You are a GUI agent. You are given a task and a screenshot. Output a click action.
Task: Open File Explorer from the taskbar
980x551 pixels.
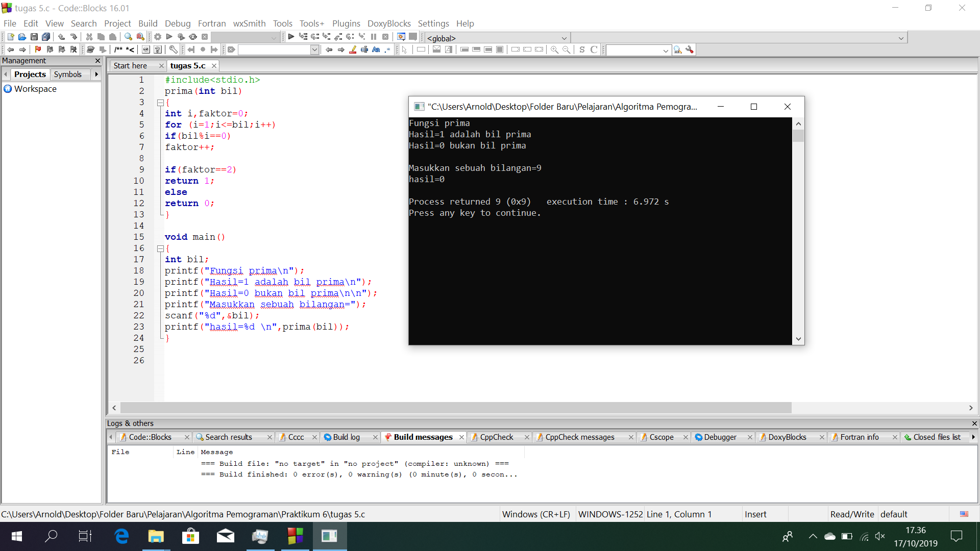[x=156, y=536]
